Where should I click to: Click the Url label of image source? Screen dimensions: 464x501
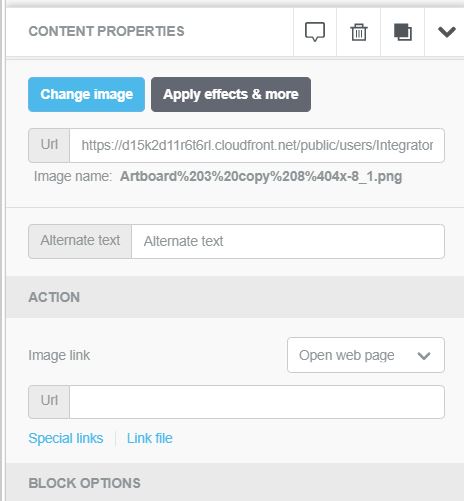pos(49,145)
